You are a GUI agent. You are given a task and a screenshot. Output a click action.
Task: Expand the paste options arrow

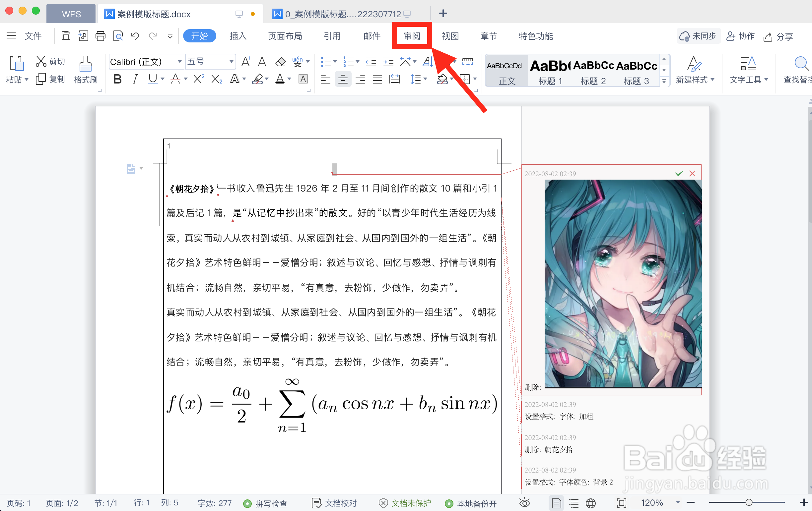(26, 80)
